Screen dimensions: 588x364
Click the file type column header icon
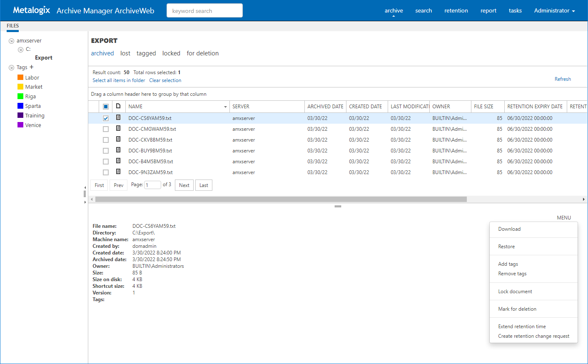point(118,106)
